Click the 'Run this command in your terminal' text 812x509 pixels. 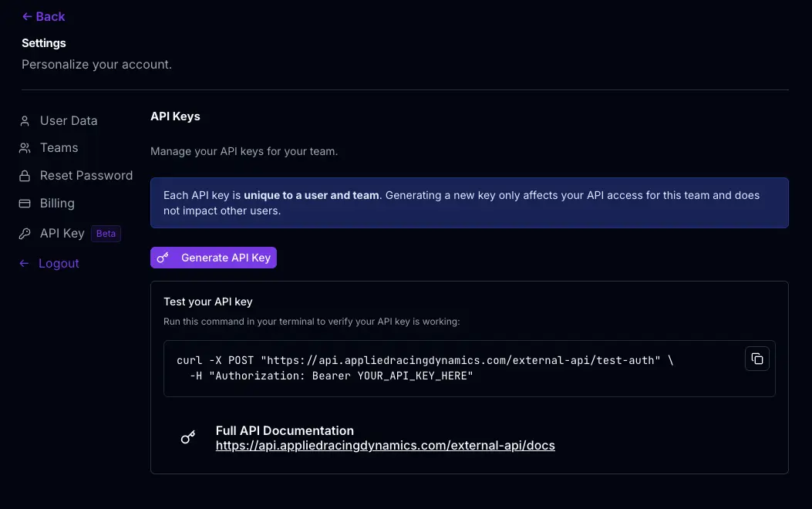coord(312,322)
